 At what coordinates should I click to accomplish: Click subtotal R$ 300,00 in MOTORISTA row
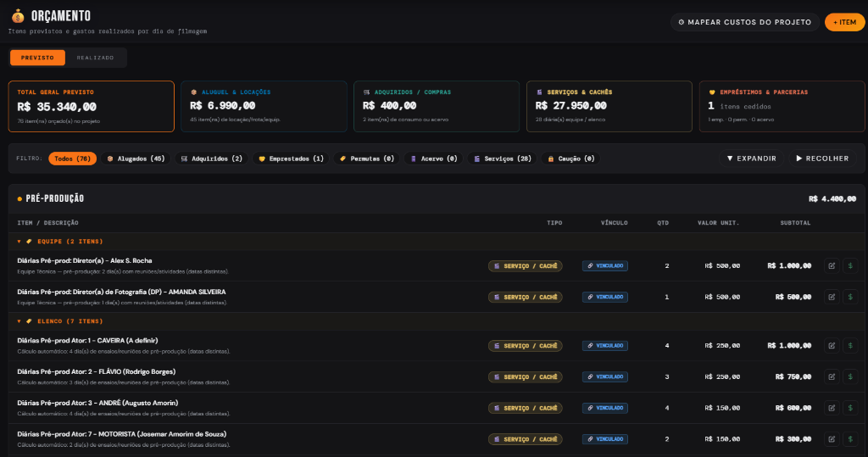click(793, 438)
